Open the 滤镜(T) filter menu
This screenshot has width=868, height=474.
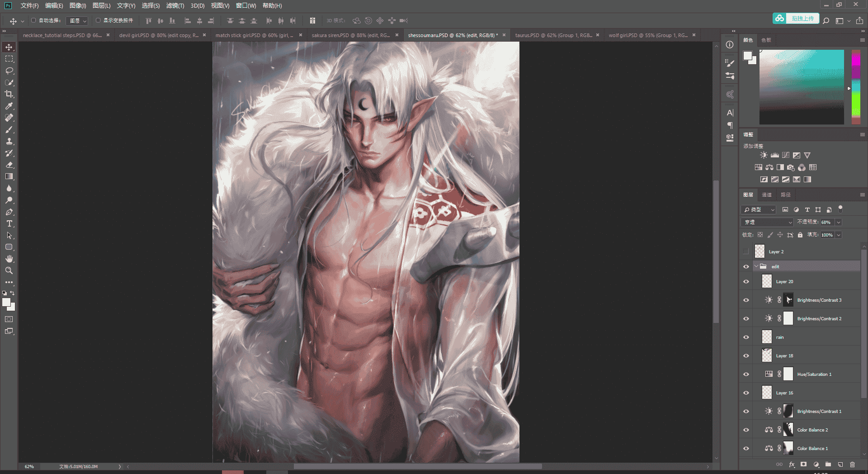175,5
